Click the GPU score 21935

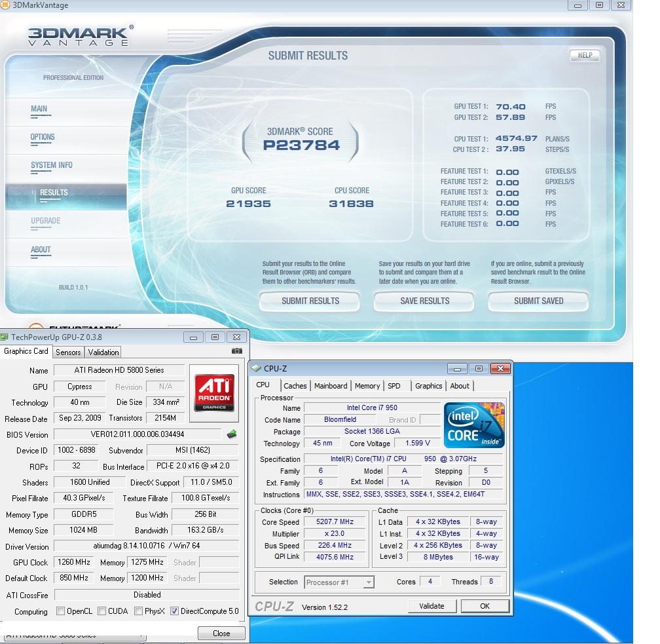(x=248, y=204)
